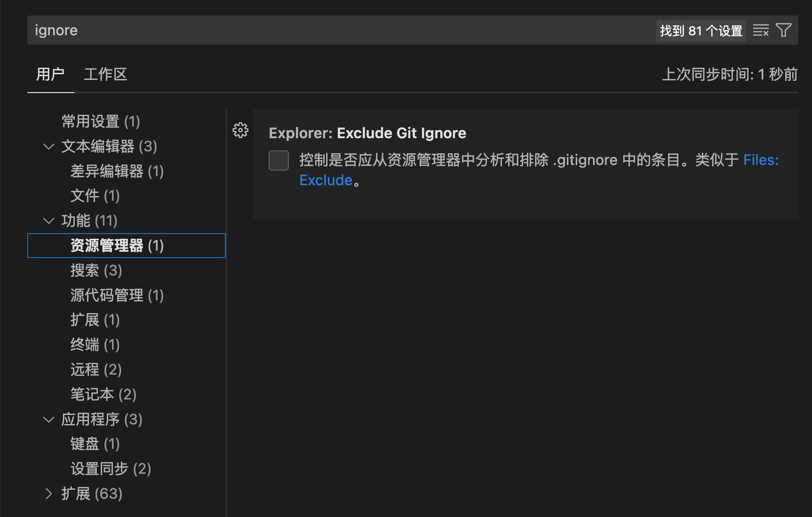
Task: Collapse the 功能 category chevron
Action: pos(48,220)
